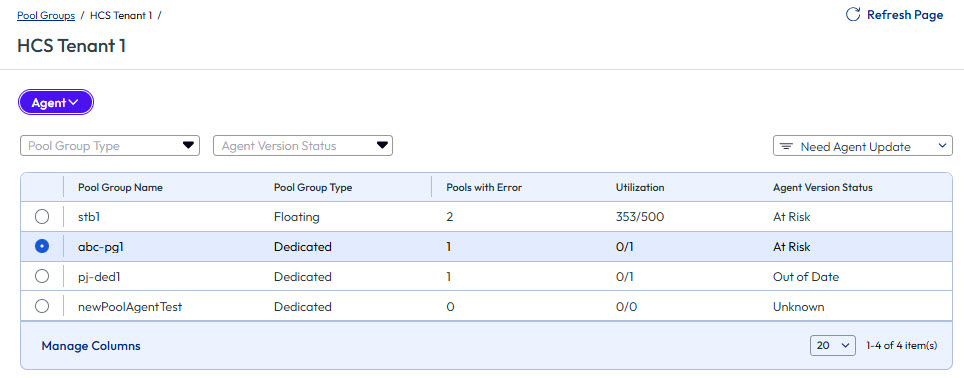Click the Dedicated type cell for pj-ded1
The image size is (964, 378).
302,277
